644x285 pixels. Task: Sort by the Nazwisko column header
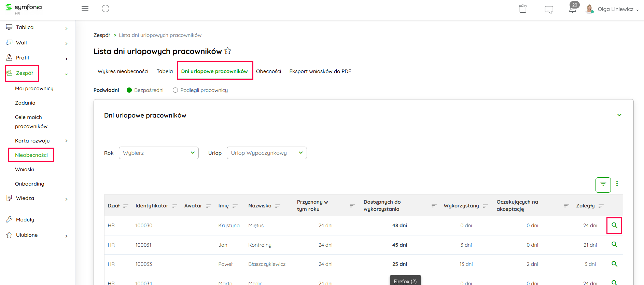(x=260, y=206)
